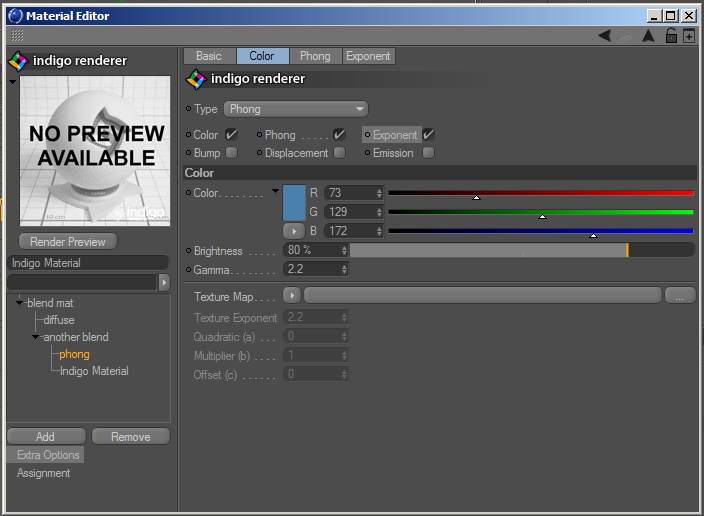Collapse the another blend tree node
This screenshot has width=704, height=516.
click(x=35, y=337)
